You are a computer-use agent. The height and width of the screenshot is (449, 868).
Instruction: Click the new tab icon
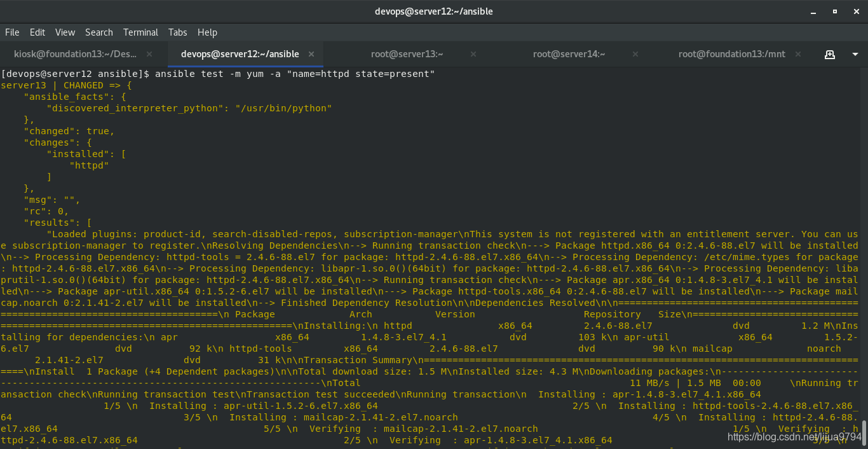click(x=830, y=54)
